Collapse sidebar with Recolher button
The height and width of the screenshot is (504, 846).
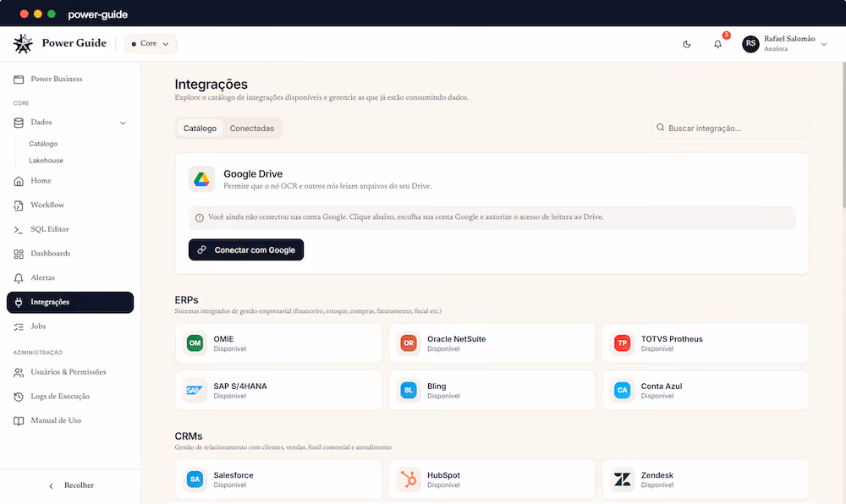(x=70, y=485)
